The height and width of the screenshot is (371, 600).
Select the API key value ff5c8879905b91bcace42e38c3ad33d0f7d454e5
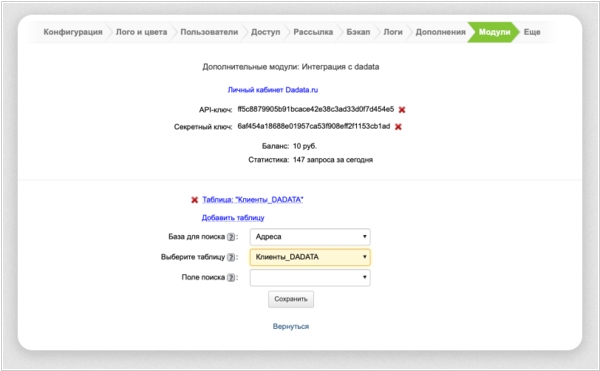pos(316,109)
